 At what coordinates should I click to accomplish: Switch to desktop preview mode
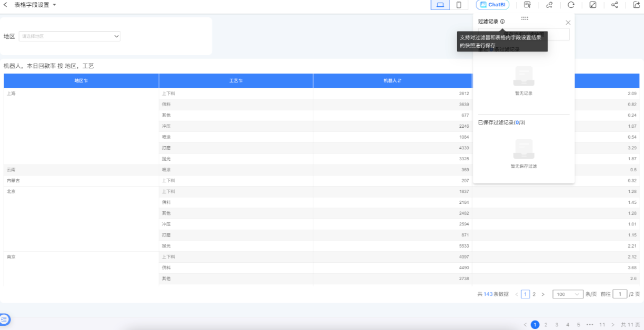pos(440,5)
